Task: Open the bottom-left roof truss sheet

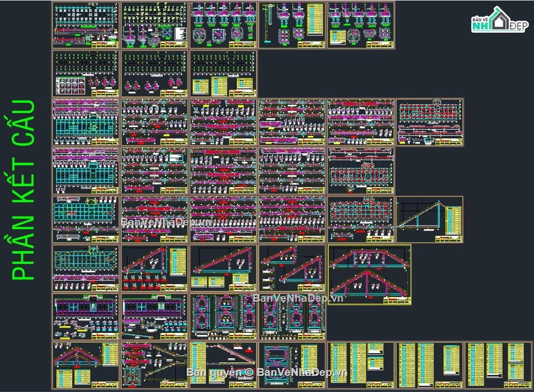Action: 86,365
